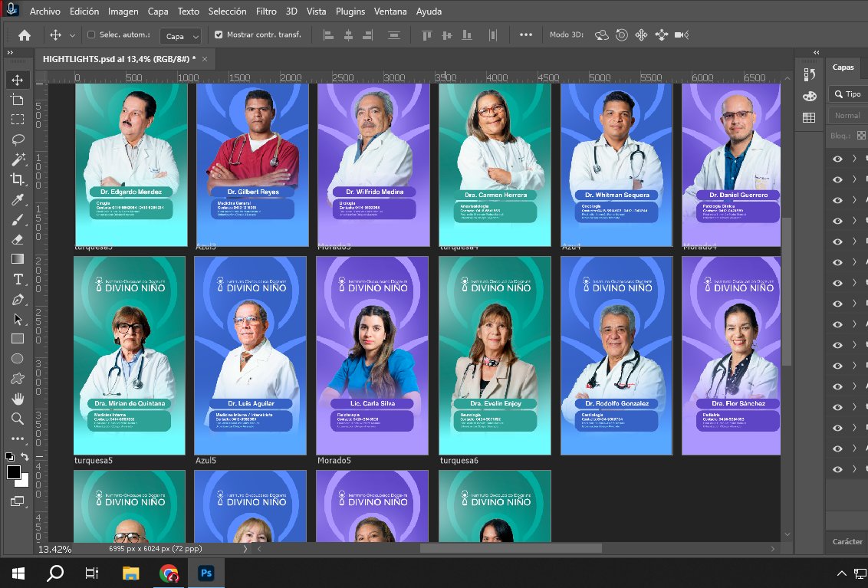Open the status bar info arrow menu

[x=245, y=549]
